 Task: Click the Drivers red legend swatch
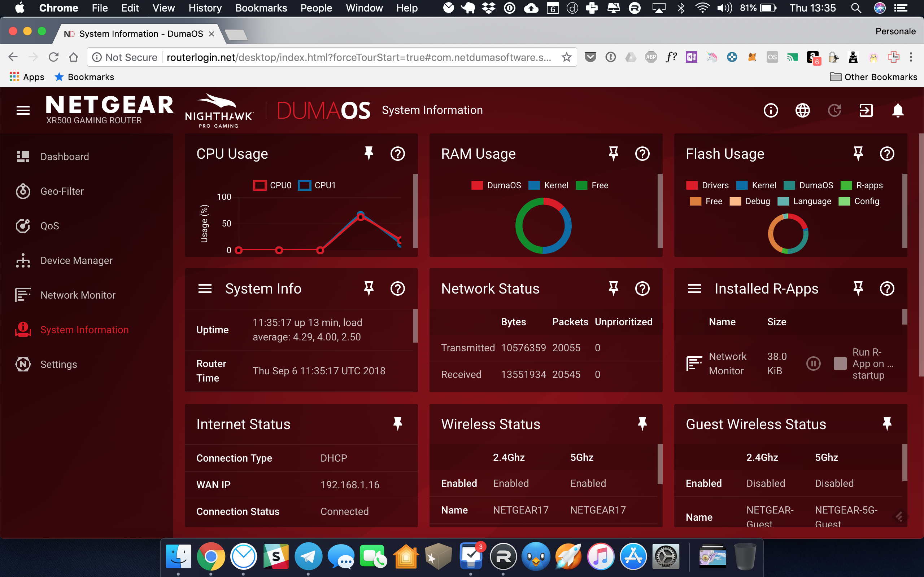click(692, 185)
